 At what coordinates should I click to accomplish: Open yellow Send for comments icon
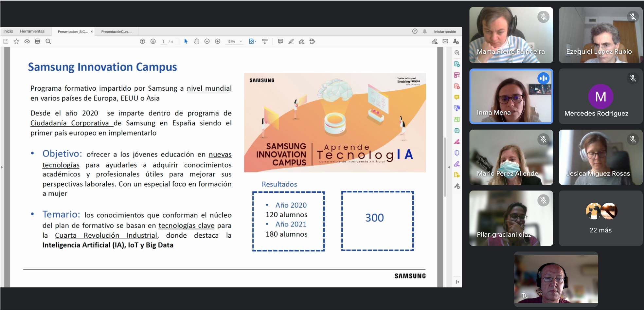point(457,175)
